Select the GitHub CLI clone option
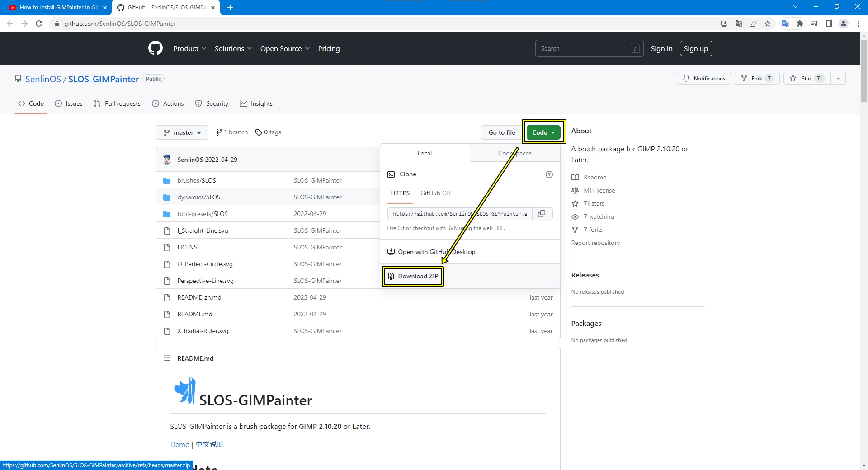Screen dimensions: 868x470 coord(435,193)
